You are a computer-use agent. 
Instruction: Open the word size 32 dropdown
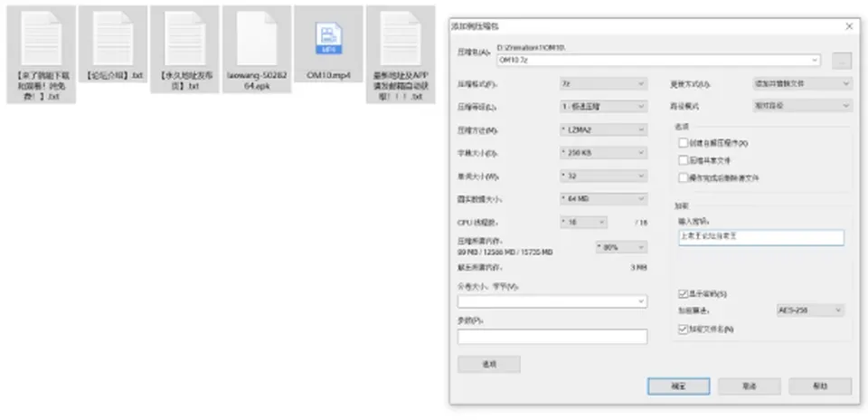tap(603, 176)
